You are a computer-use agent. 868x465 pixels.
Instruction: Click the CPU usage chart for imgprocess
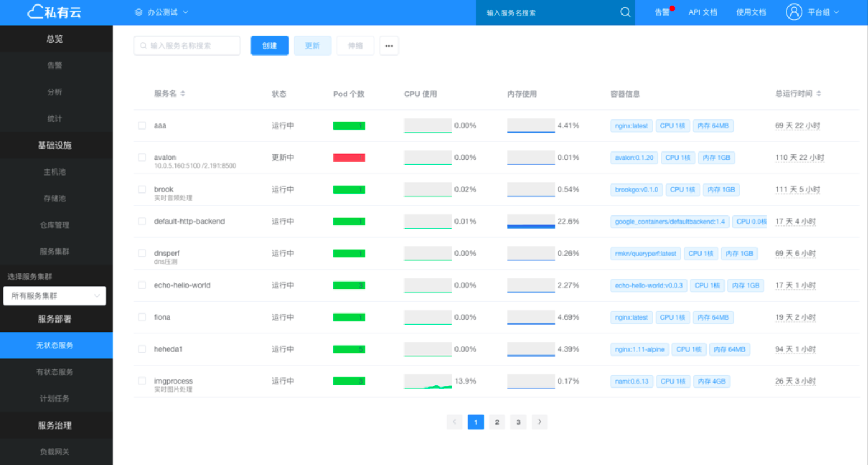(x=428, y=381)
